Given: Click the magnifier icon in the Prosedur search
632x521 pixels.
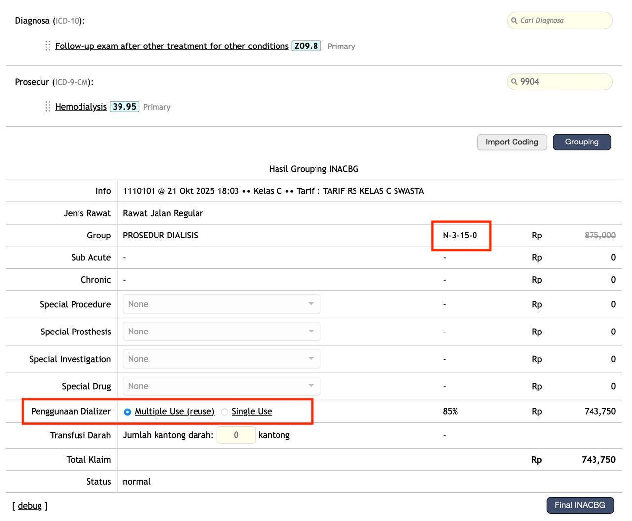Looking at the screenshot, I should coord(514,82).
